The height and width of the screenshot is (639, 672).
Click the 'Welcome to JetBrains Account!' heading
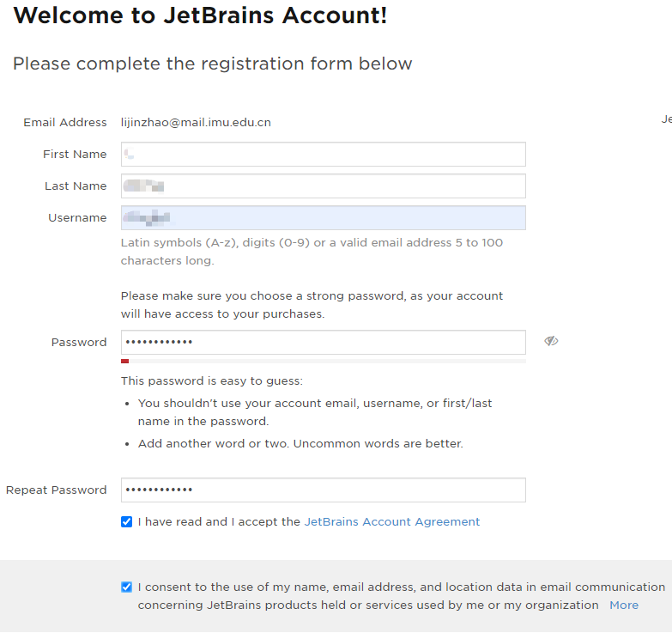tap(200, 15)
